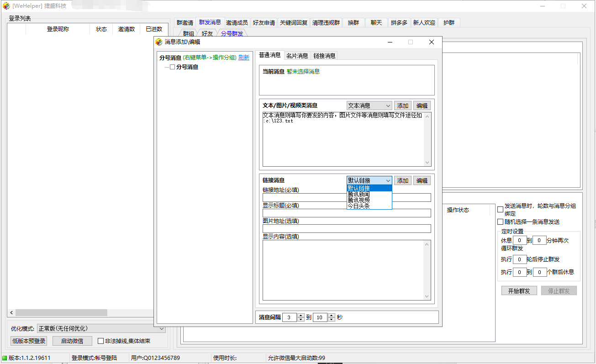Enable 非法掉线,集体结束 checkbox
Screen dimensions: 596x364
(100, 341)
